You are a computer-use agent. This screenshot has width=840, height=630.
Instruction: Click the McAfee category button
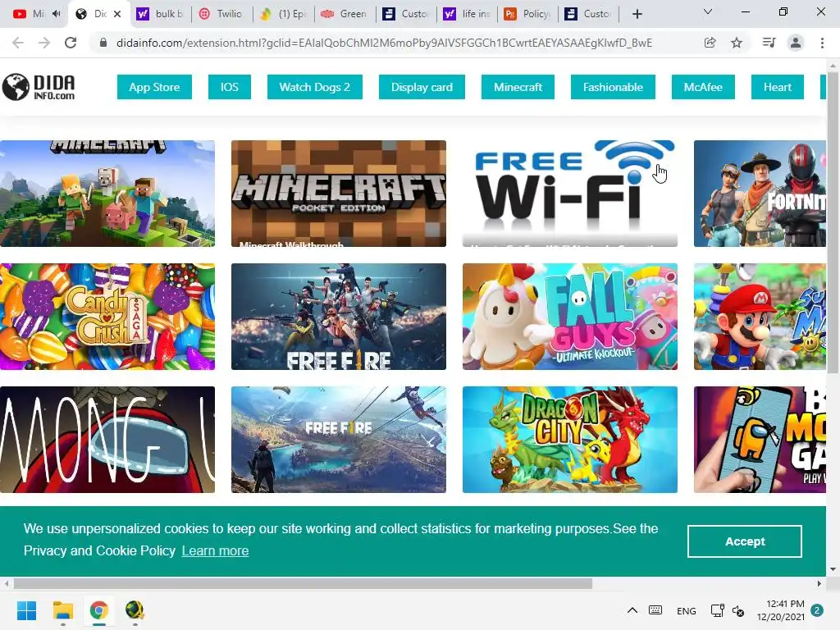coord(703,87)
